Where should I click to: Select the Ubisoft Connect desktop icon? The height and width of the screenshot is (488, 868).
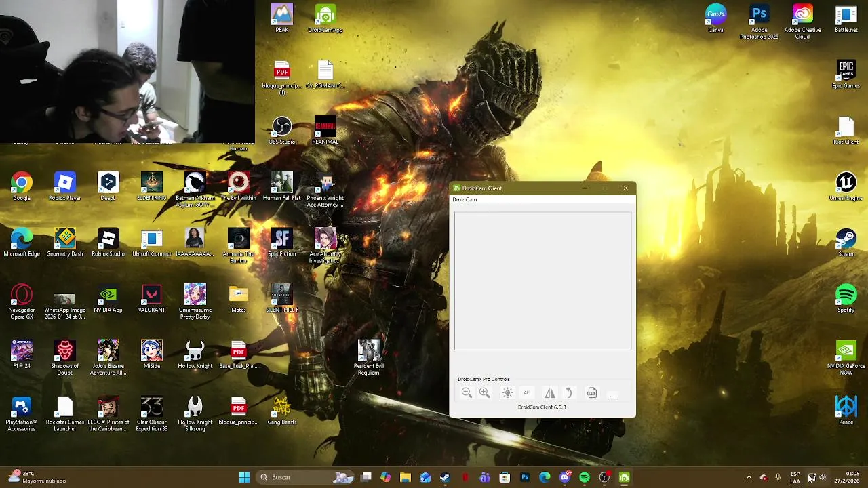click(x=152, y=243)
